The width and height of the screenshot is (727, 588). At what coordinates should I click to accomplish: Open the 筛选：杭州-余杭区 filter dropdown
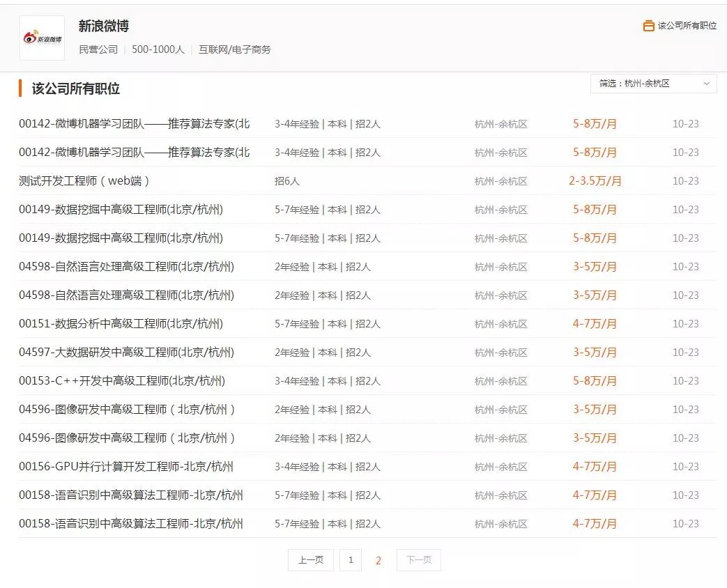[x=653, y=84]
